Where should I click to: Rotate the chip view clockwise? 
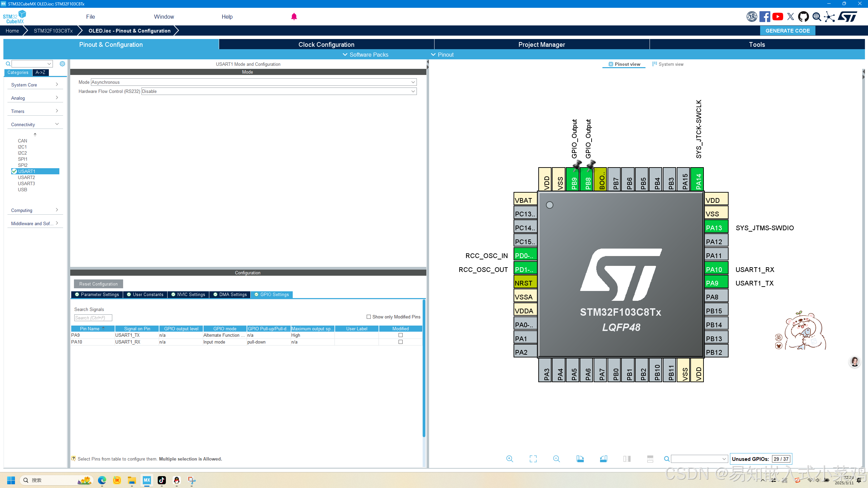click(x=580, y=459)
